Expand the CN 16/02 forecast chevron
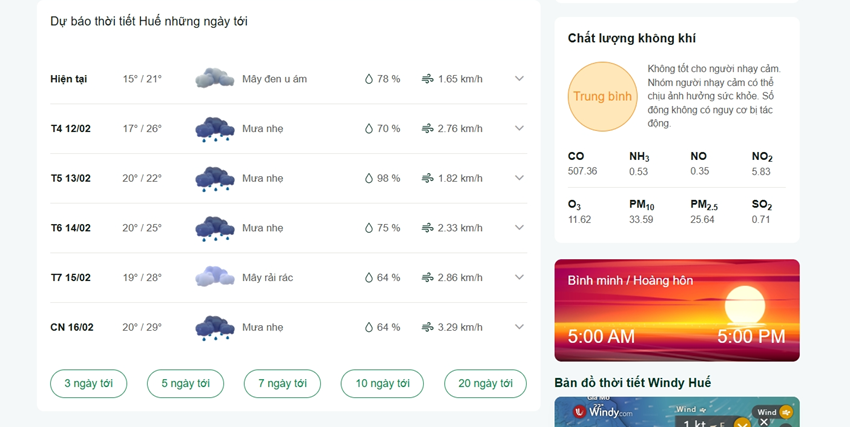Screen dimensions: 850x427 point(519,327)
